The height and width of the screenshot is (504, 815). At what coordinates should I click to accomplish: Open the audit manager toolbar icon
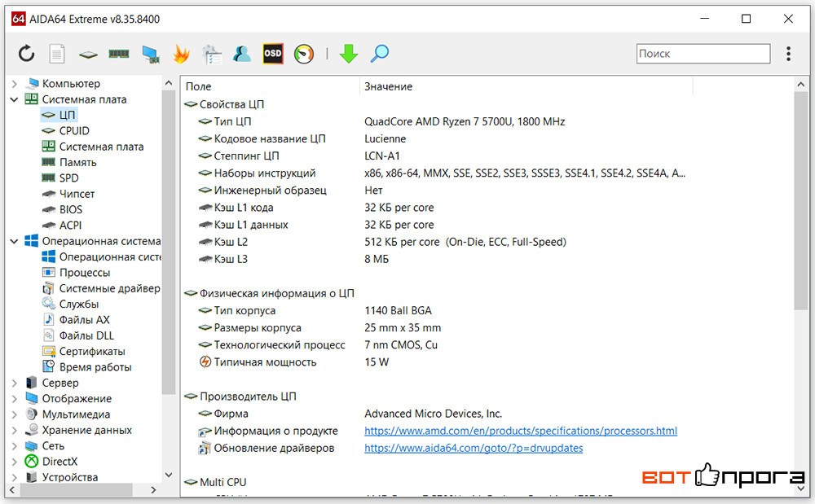[212, 54]
